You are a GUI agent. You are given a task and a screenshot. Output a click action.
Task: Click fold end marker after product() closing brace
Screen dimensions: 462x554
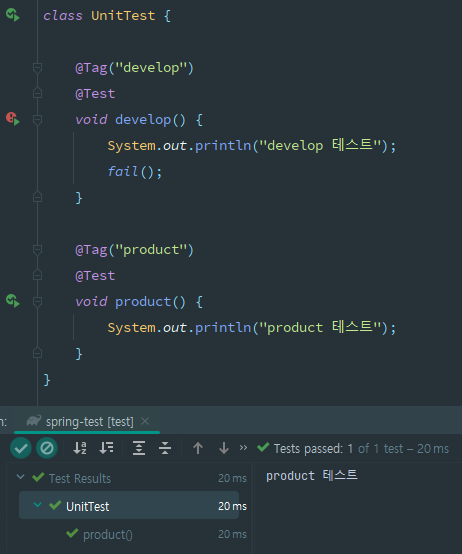(x=37, y=353)
